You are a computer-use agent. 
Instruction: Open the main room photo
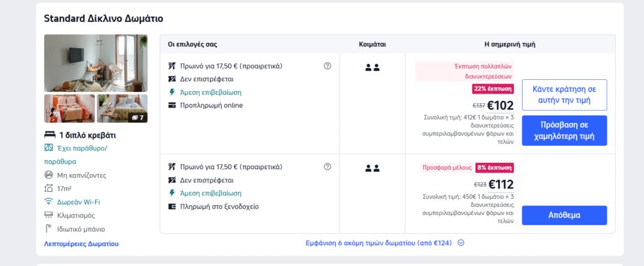tap(96, 63)
